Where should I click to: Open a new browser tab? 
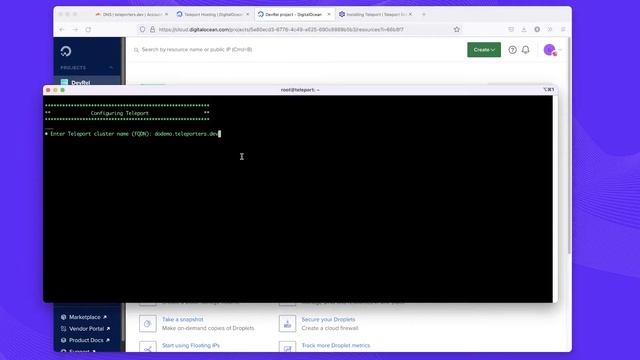click(x=424, y=14)
